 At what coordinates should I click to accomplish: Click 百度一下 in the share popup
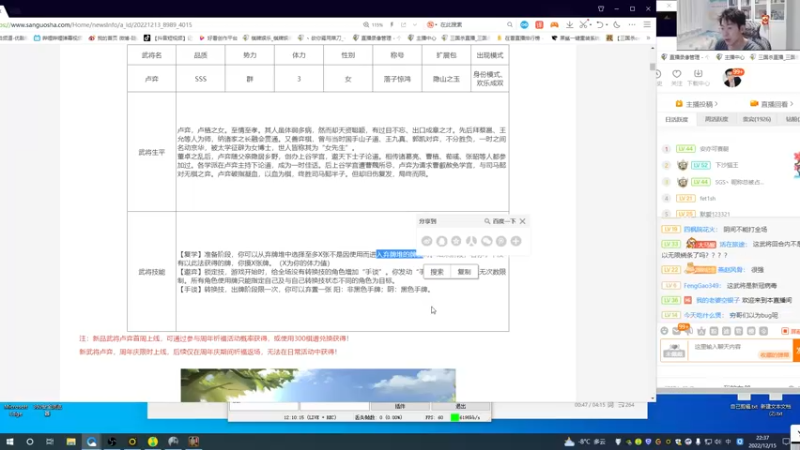pyautogui.click(x=501, y=221)
